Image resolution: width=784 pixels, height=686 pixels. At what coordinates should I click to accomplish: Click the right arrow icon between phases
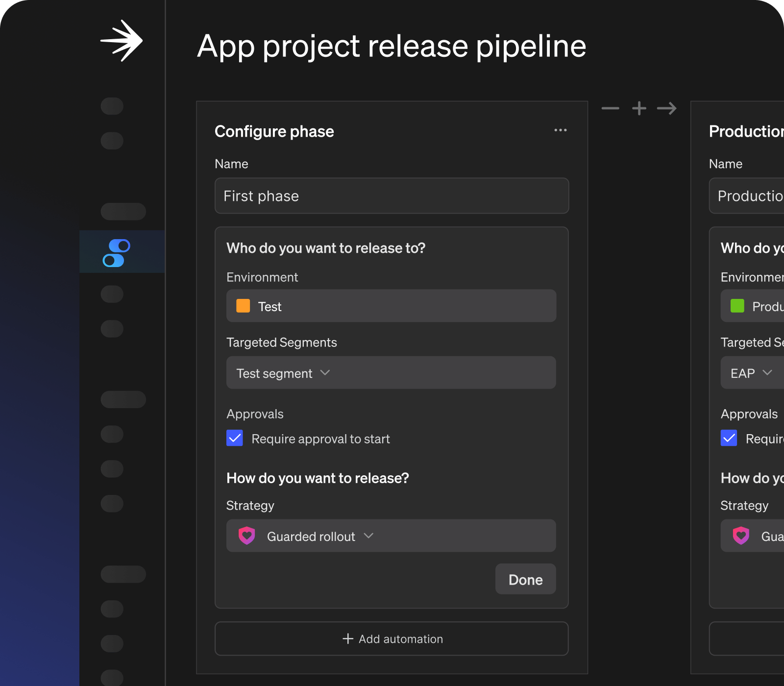[x=667, y=108]
